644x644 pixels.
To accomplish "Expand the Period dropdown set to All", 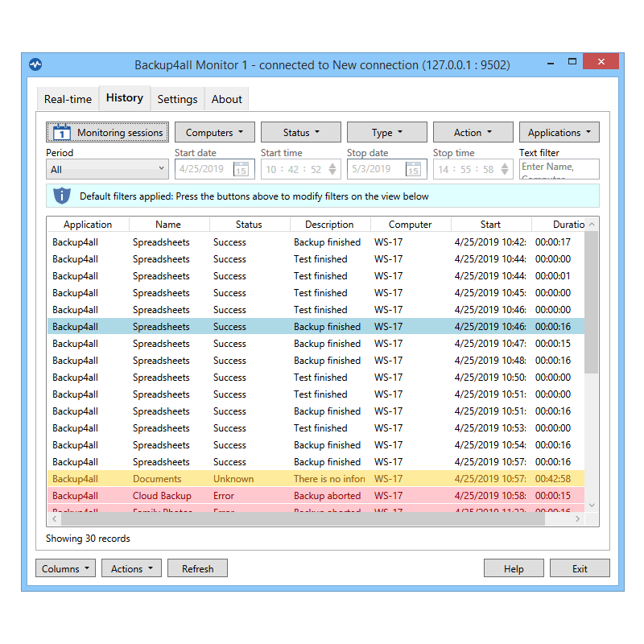I will click(107, 169).
